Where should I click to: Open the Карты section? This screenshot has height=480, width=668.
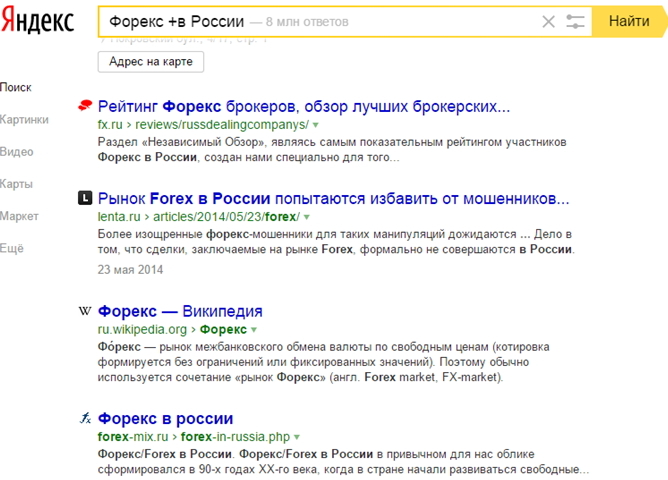[16, 184]
